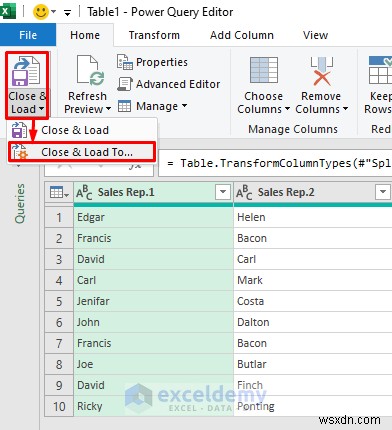Click the ABC type icon of Sales Rep.2

pyautogui.click(x=244, y=193)
